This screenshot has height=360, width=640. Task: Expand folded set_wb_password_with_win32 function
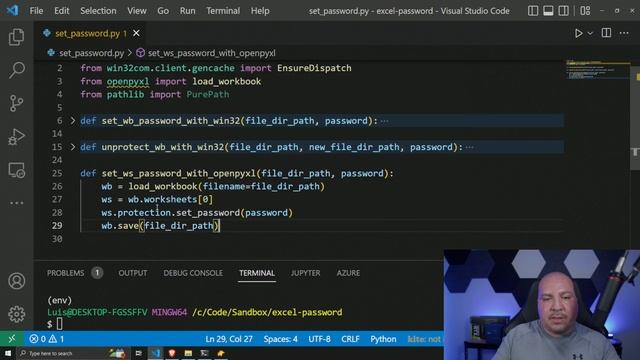coord(73,121)
